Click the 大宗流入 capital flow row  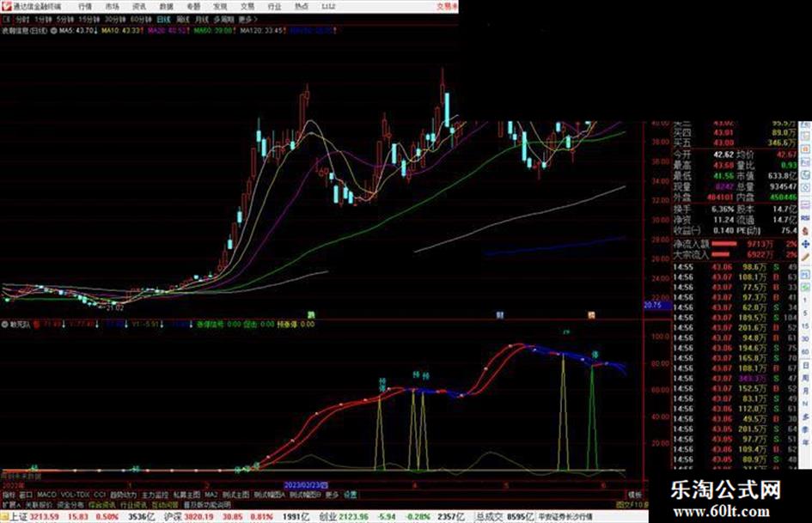[x=735, y=254]
